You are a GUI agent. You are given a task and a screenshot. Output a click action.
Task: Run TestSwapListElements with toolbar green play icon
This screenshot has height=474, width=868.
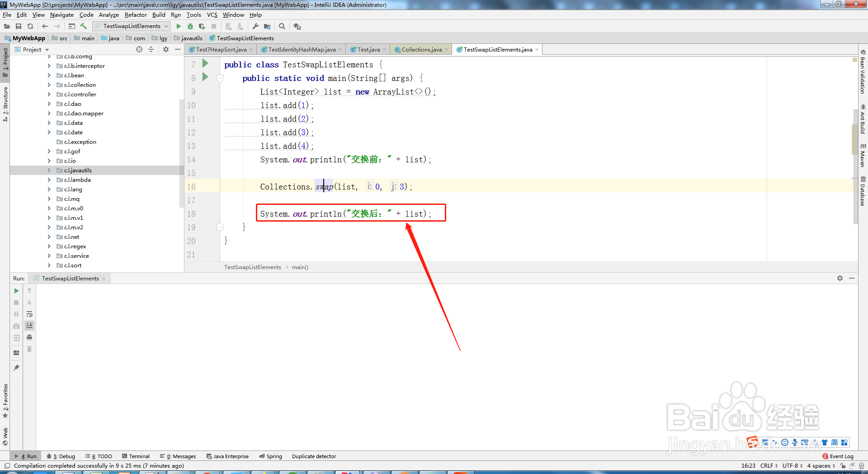point(179,26)
